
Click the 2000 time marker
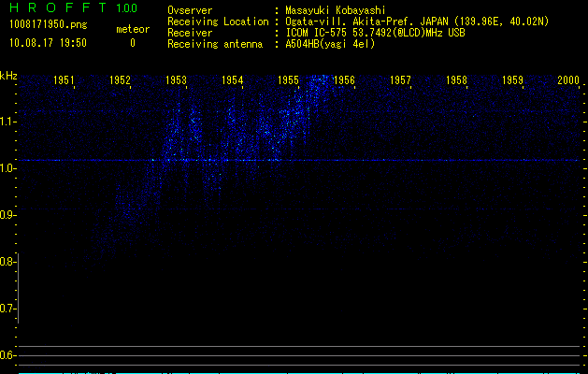coord(568,79)
